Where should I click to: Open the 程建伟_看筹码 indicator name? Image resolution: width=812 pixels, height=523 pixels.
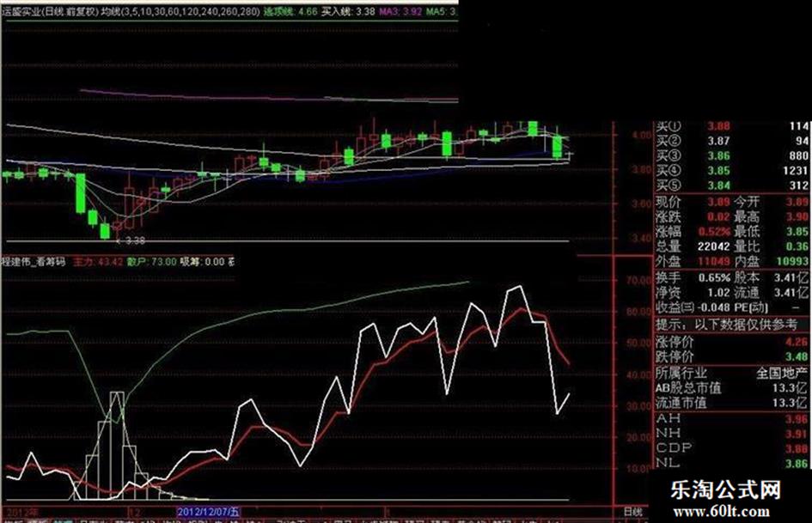tap(34, 261)
